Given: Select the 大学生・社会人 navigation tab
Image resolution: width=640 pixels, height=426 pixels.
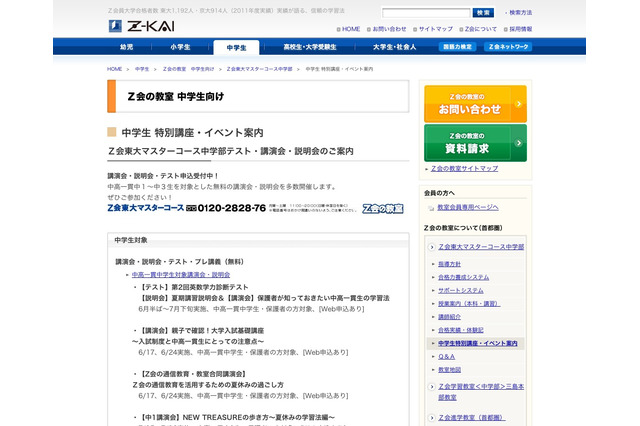Looking at the screenshot, I should pyautogui.click(x=394, y=47).
